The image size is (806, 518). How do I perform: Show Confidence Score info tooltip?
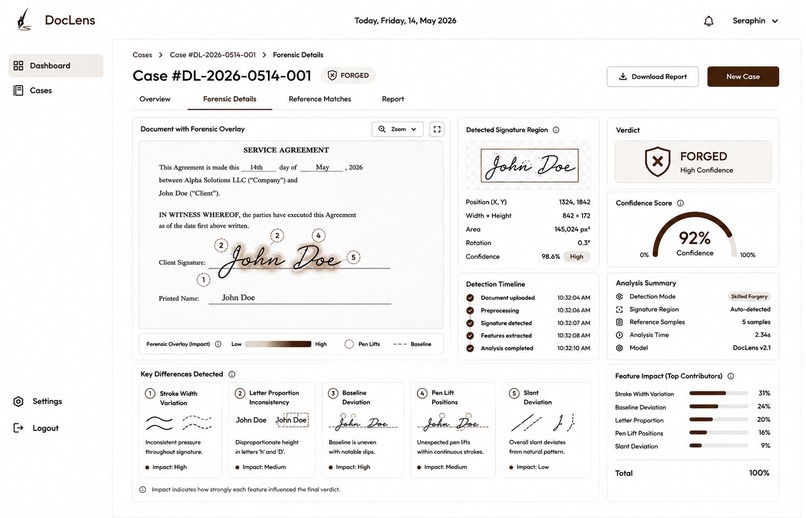pos(681,203)
